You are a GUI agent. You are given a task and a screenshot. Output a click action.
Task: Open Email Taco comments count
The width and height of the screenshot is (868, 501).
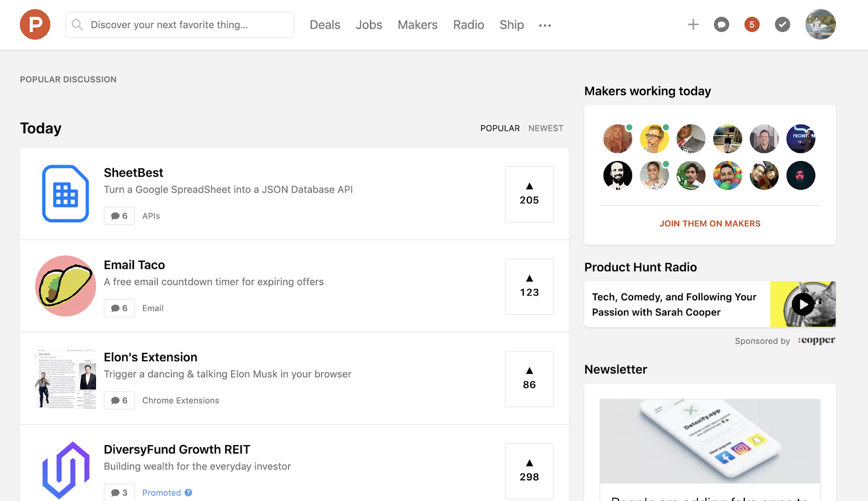[x=119, y=308]
